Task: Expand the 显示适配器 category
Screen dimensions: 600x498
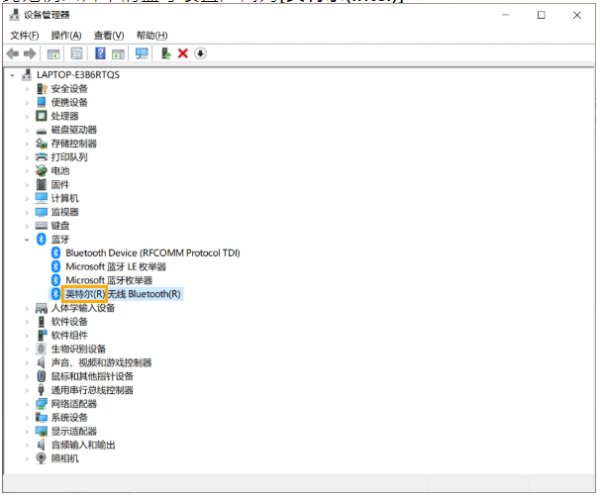Action: pos(27,431)
